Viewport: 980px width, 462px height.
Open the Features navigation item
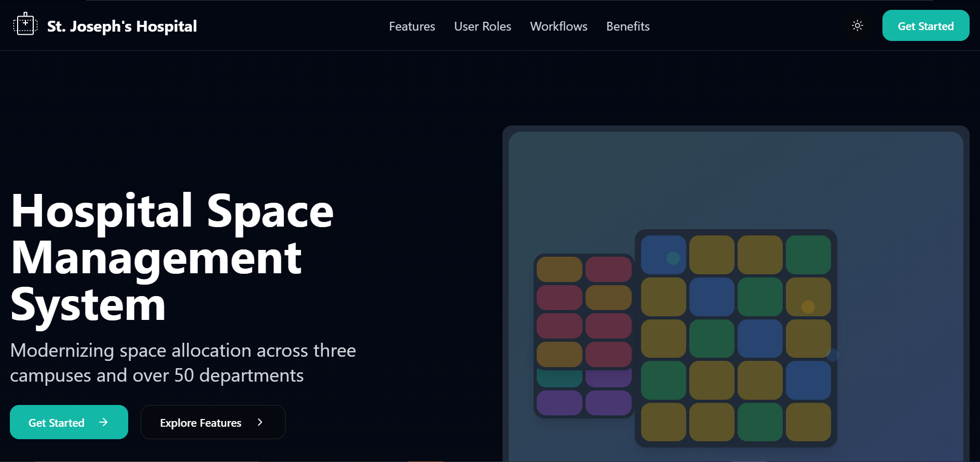(412, 26)
